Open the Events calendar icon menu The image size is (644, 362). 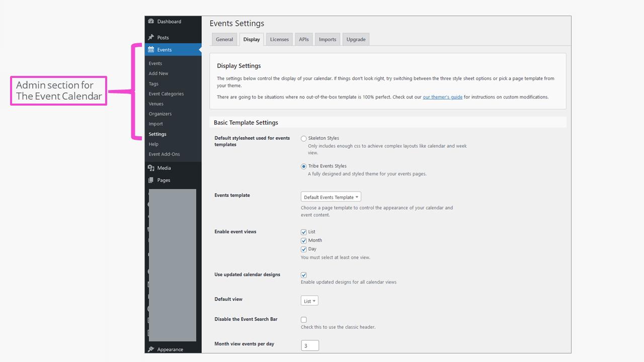point(151,49)
